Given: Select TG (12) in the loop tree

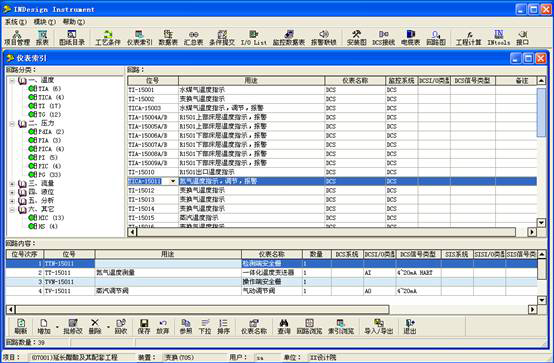Looking at the screenshot, I should pos(49,115).
